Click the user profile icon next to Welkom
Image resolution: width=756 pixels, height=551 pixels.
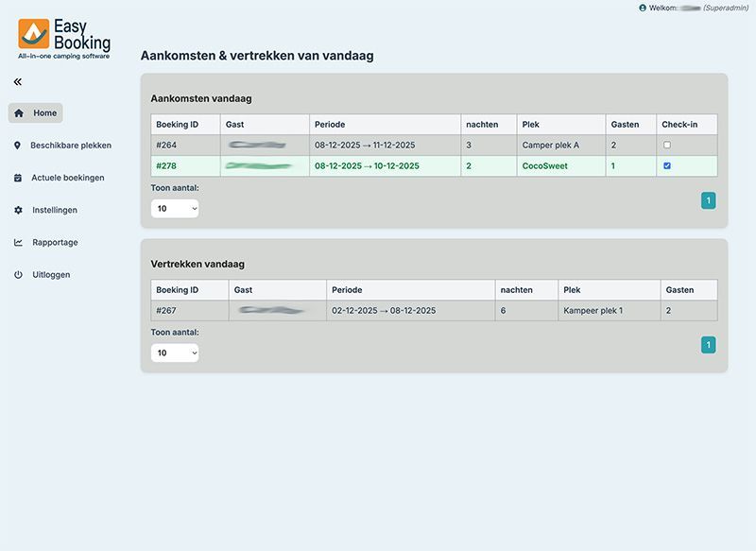coord(643,8)
